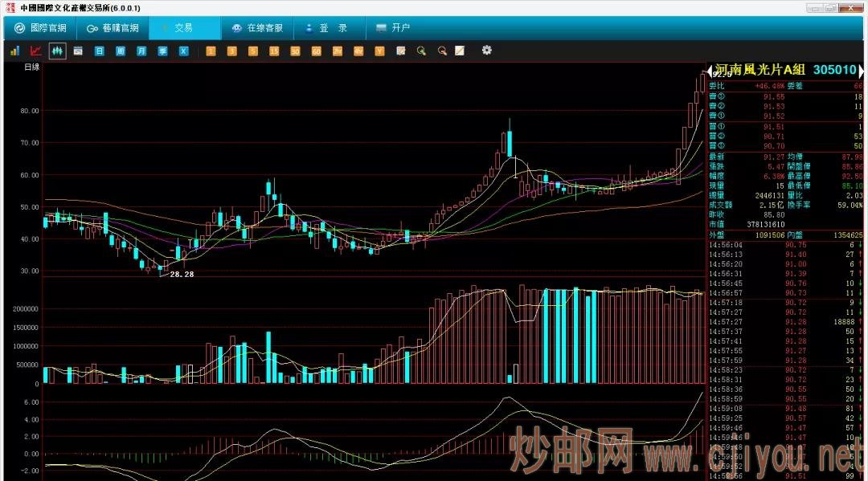Click sell level 2 price 91.53
This screenshot has width=868, height=481.
pyautogui.click(x=774, y=107)
